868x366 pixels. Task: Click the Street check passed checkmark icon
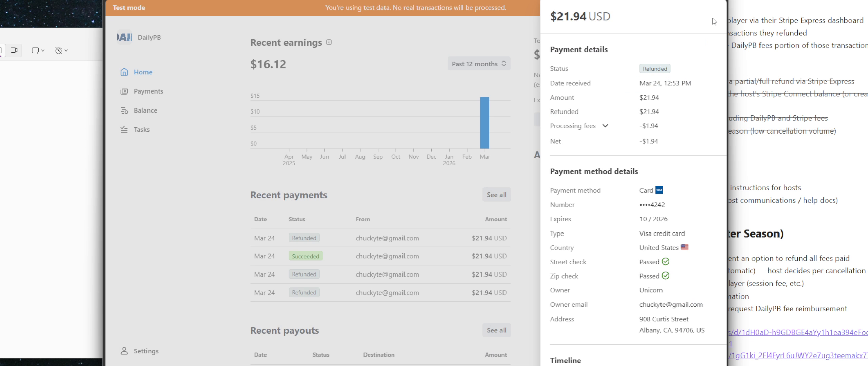(x=666, y=261)
